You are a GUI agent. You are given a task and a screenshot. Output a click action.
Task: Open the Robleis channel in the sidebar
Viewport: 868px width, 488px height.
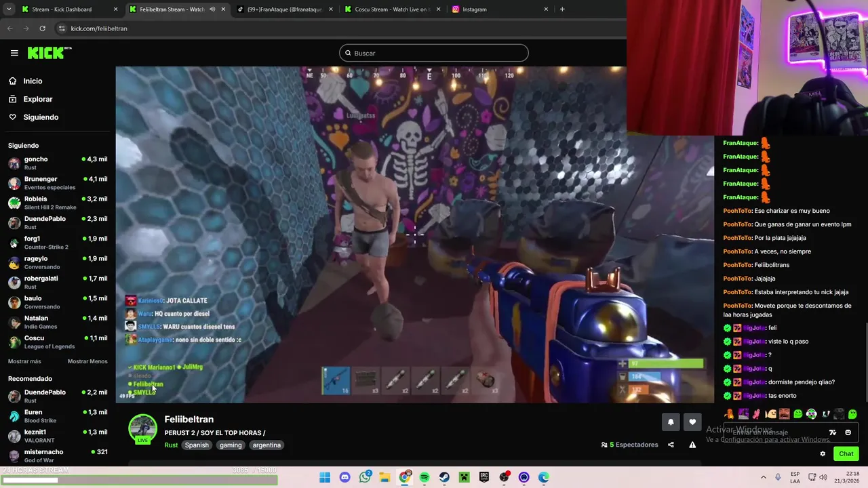(x=58, y=203)
